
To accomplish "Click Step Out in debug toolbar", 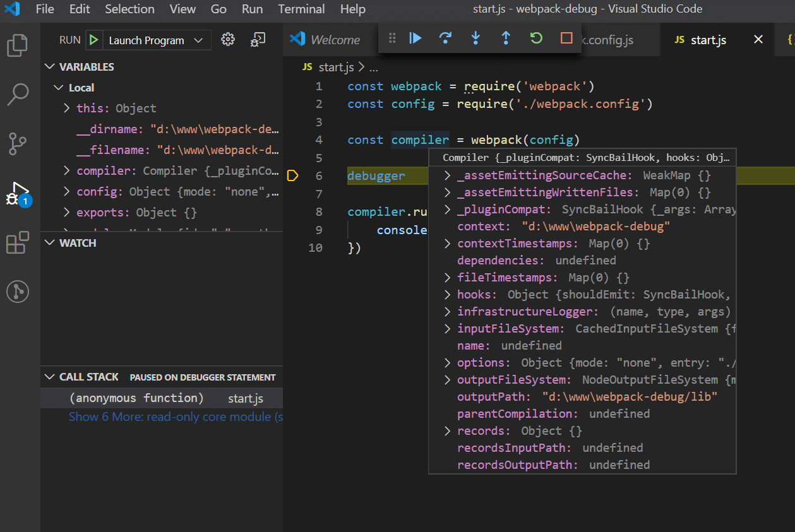I will coord(506,38).
